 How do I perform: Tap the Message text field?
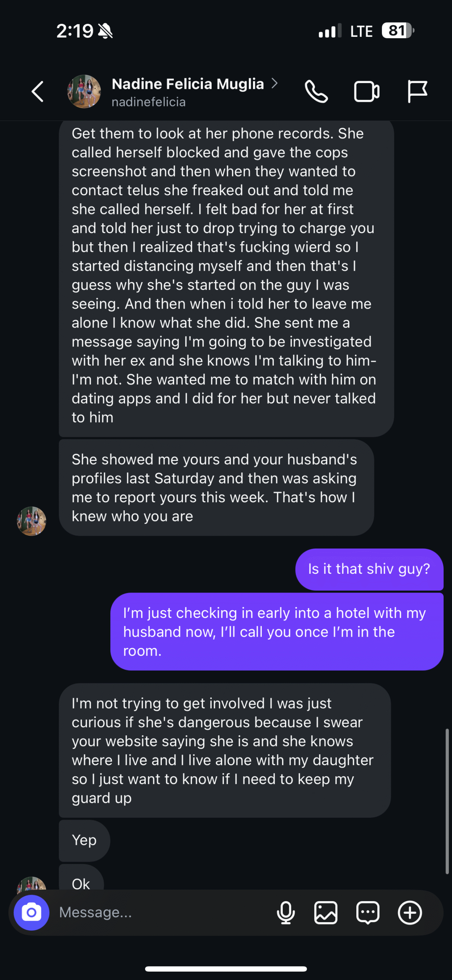[161, 913]
